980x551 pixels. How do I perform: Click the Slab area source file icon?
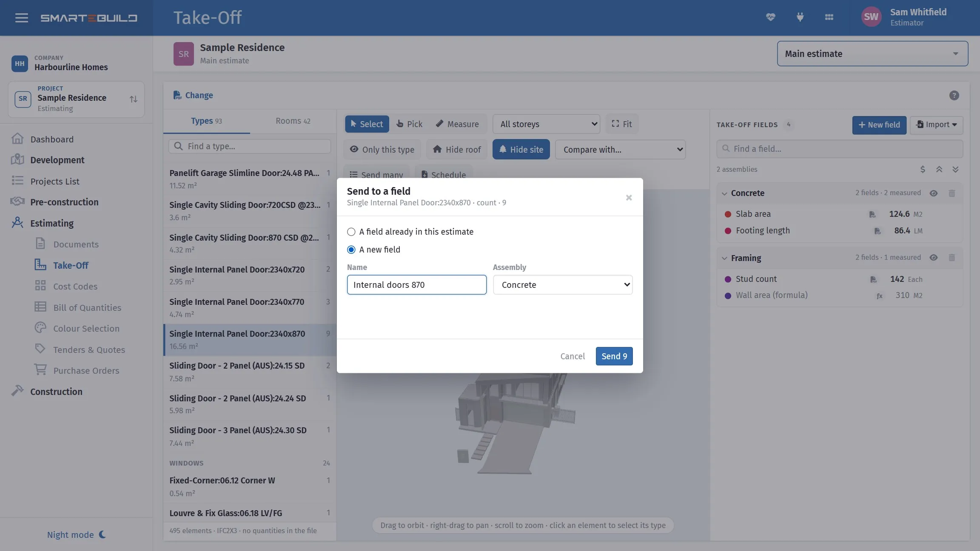click(872, 214)
